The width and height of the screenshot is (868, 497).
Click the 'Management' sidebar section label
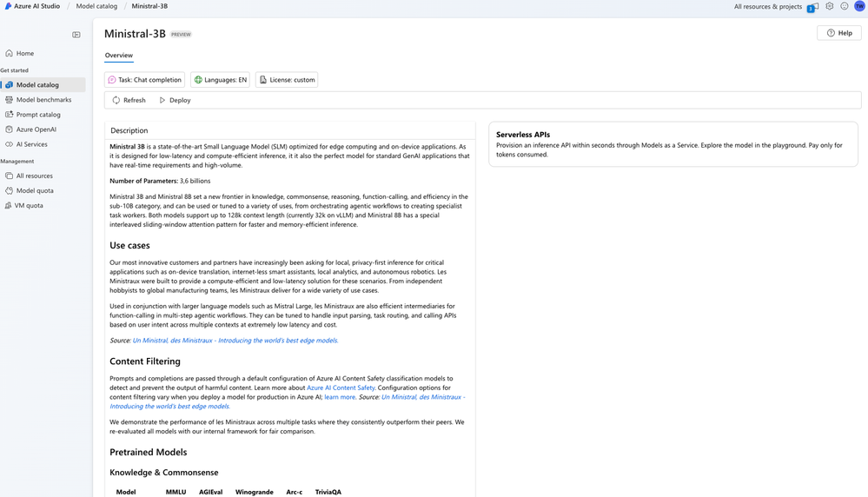[x=17, y=161]
